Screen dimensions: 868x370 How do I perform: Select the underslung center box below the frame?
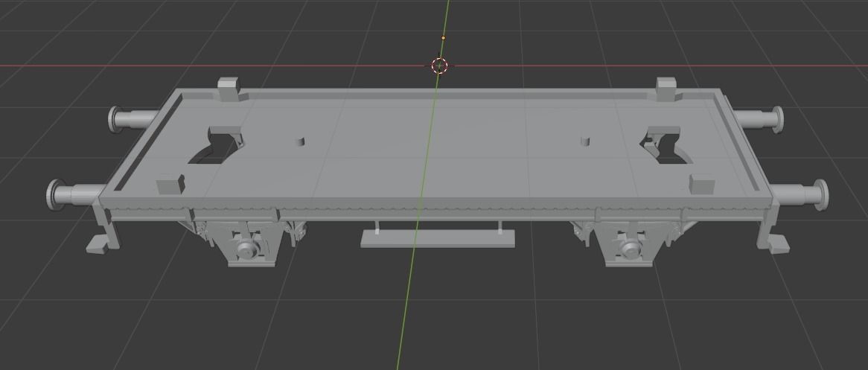point(437,239)
